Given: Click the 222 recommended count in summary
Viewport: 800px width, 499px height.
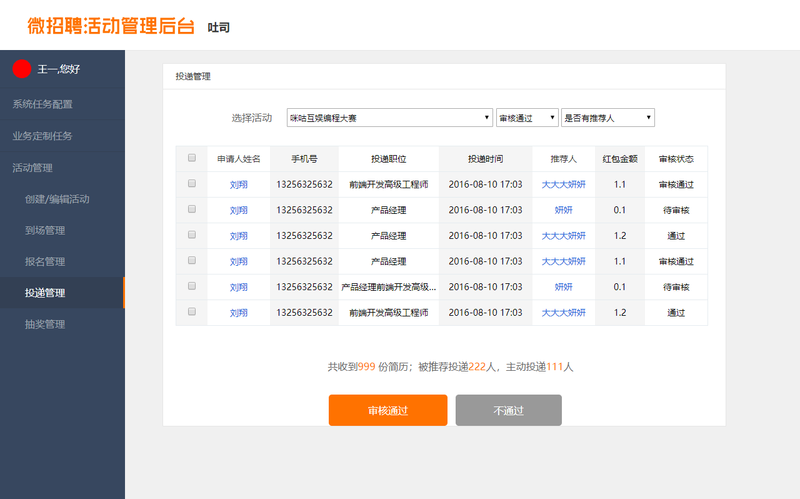Looking at the screenshot, I should point(477,367).
